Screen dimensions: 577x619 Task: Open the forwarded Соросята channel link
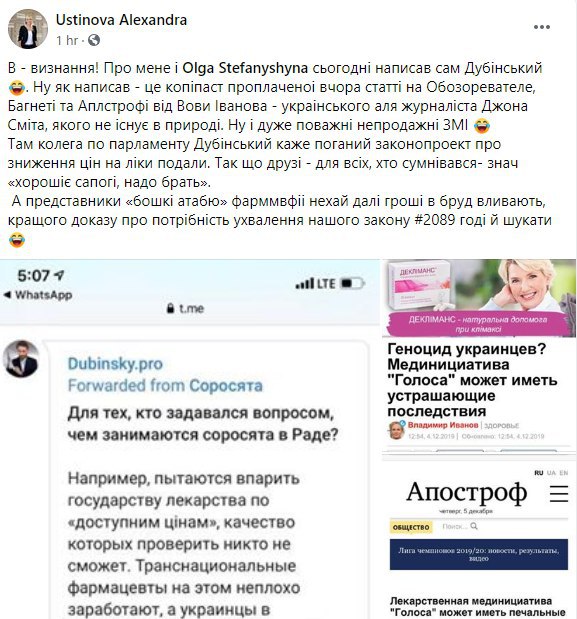(226, 385)
